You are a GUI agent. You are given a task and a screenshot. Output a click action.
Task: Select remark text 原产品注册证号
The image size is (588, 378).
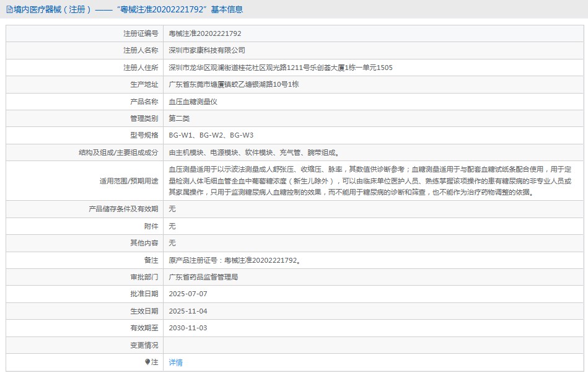[x=235, y=260]
